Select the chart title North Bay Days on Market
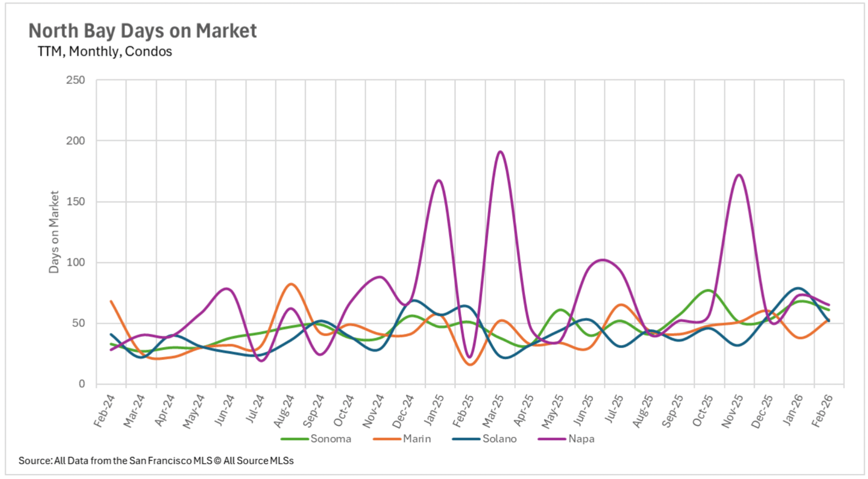Image resolution: width=868 pixels, height=479 pixels. click(143, 31)
